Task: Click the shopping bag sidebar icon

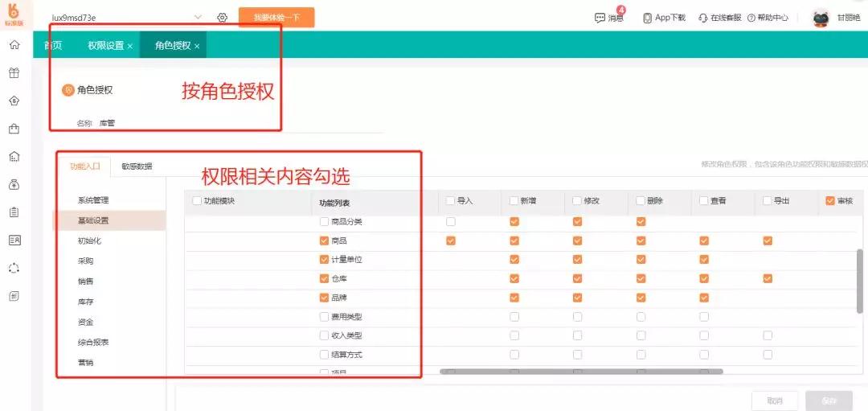Action: point(14,129)
